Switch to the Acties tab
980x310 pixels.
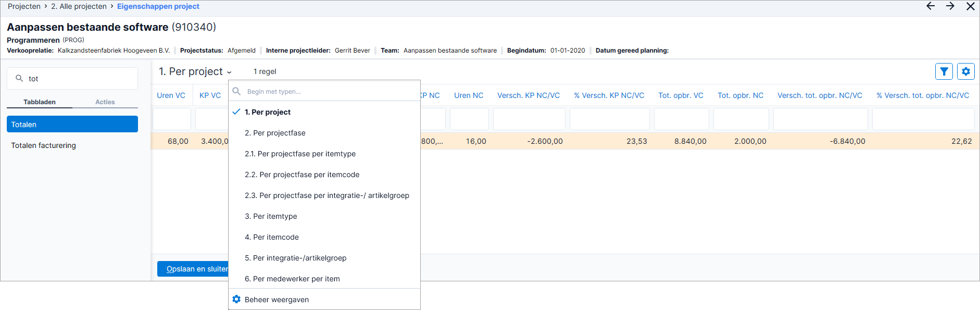click(105, 102)
